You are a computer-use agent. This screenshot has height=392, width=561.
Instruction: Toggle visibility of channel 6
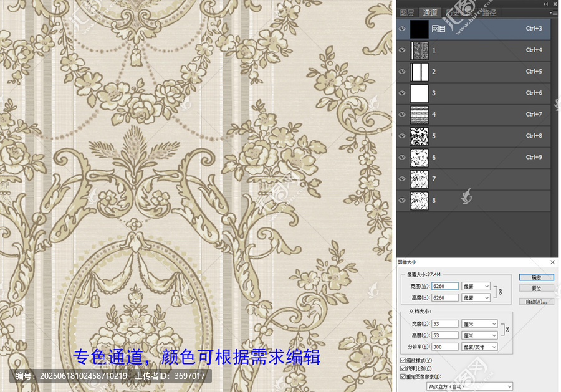click(402, 158)
